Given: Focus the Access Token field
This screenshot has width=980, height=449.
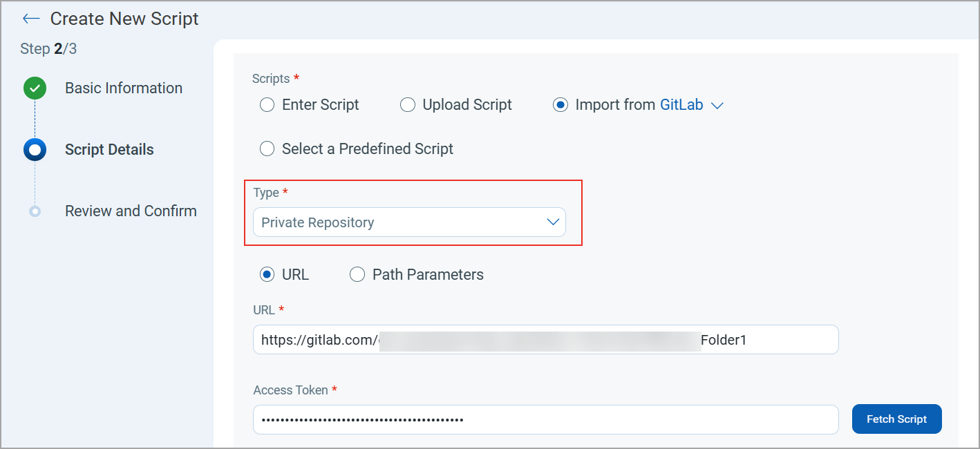Looking at the screenshot, I should 545,419.
